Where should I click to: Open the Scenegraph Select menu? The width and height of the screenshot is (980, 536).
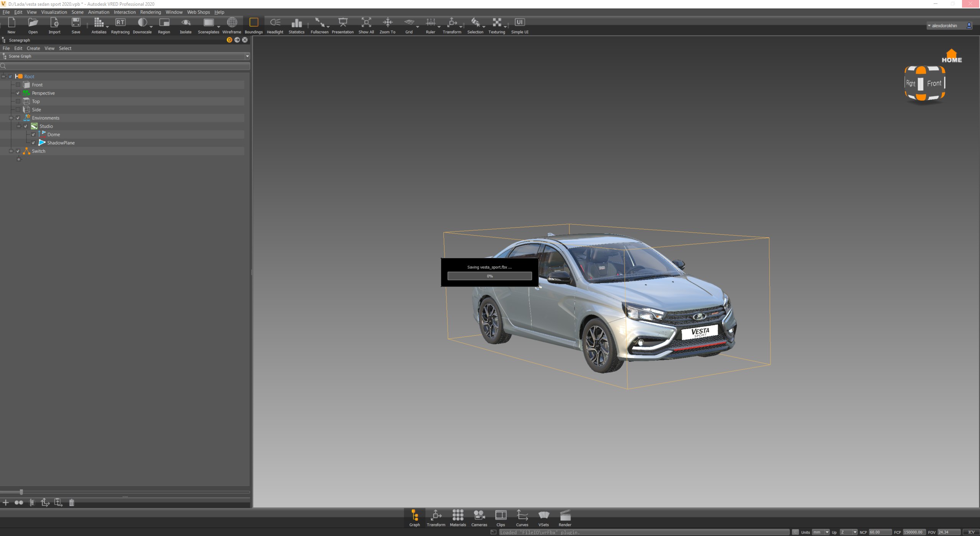point(65,48)
